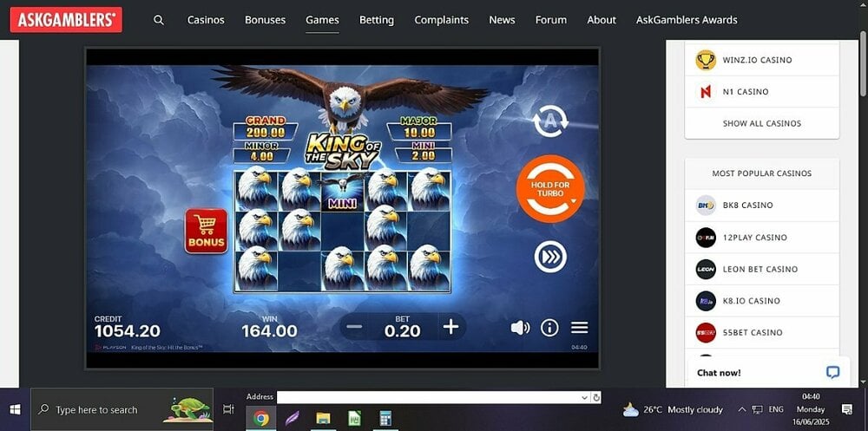This screenshot has height=431, width=868.
Task: Click the win amount 164.00
Action: pos(270,331)
